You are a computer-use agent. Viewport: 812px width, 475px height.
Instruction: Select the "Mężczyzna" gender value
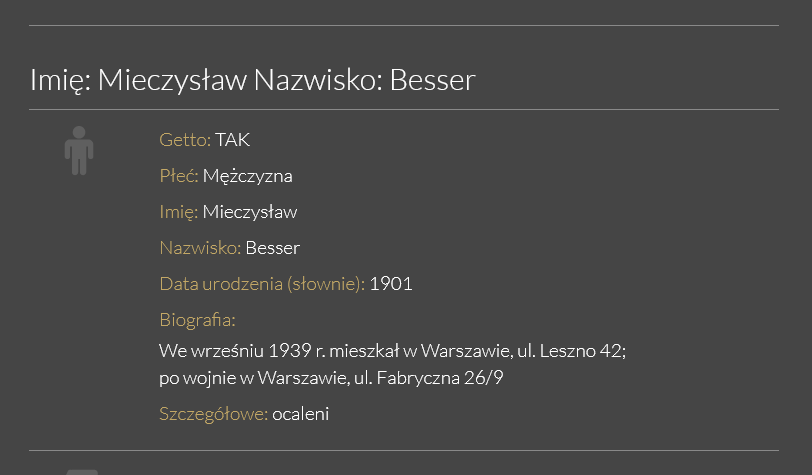pyautogui.click(x=248, y=176)
